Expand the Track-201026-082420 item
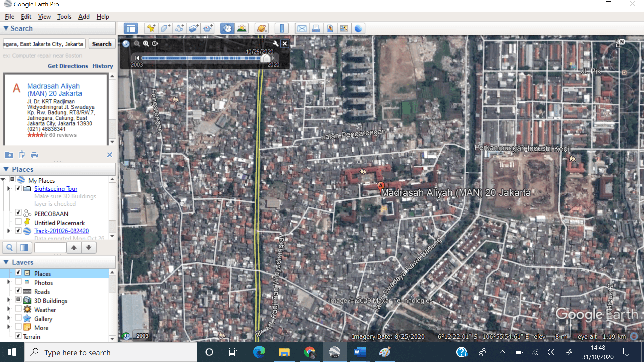Screen dimensions: 644x362 [x=9, y=231]
